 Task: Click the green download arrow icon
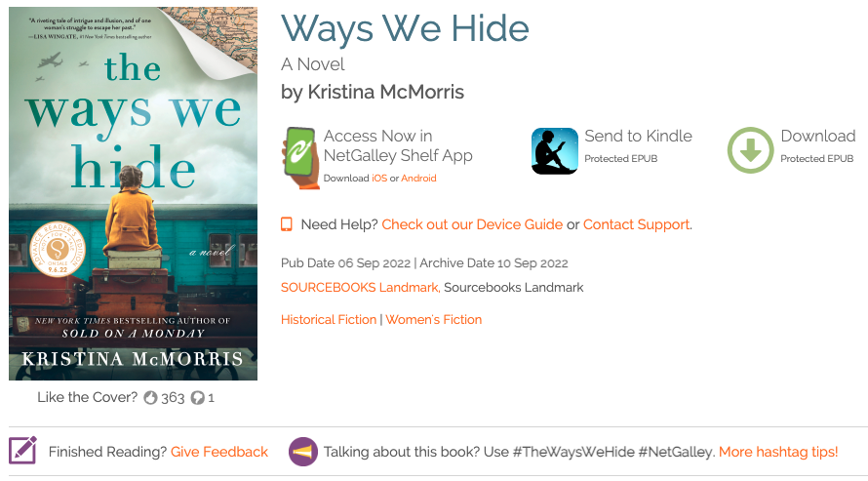coord(750,150)
